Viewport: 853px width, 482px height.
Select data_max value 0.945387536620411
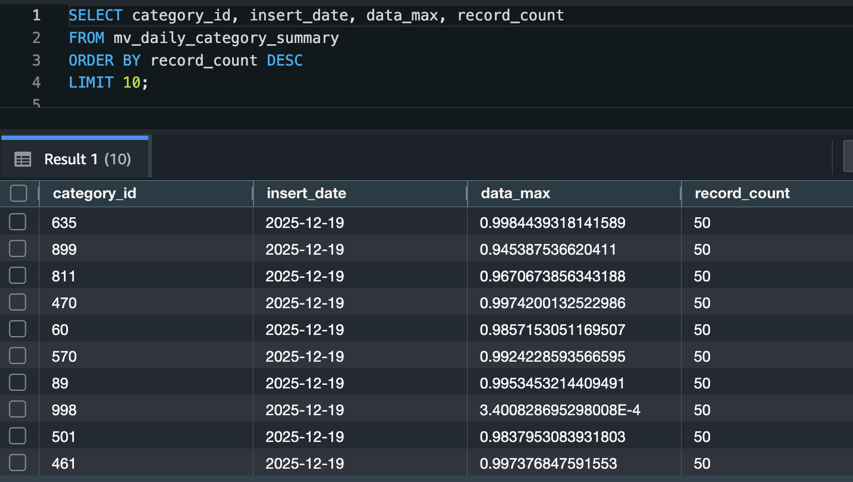tap(548, 249)
